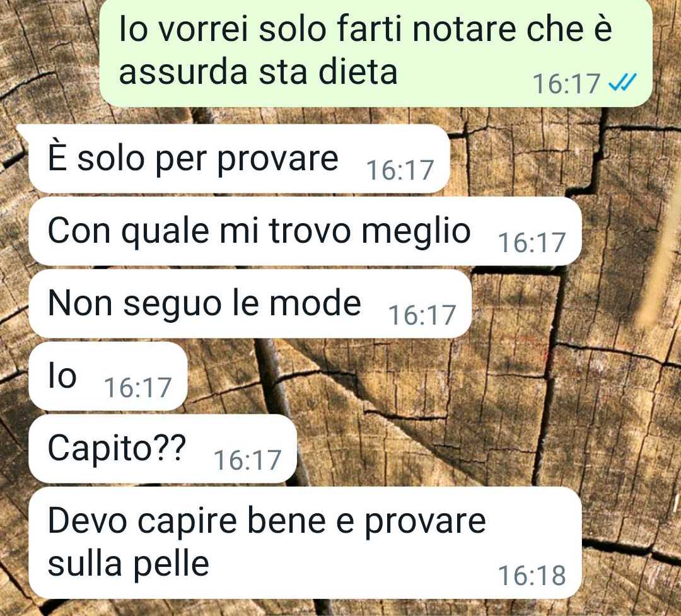681x616 pixels.
Task: Tap the blue double-check read receipt icon
Action: 622,82
